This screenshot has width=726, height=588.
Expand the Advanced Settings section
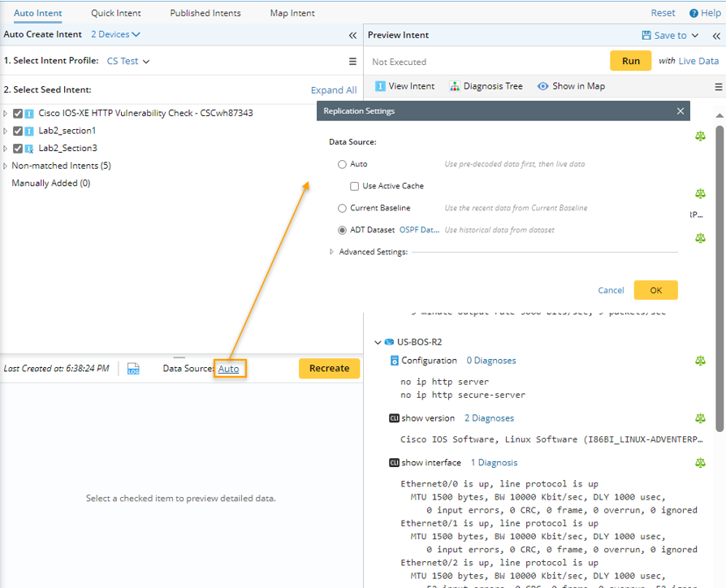332,252
